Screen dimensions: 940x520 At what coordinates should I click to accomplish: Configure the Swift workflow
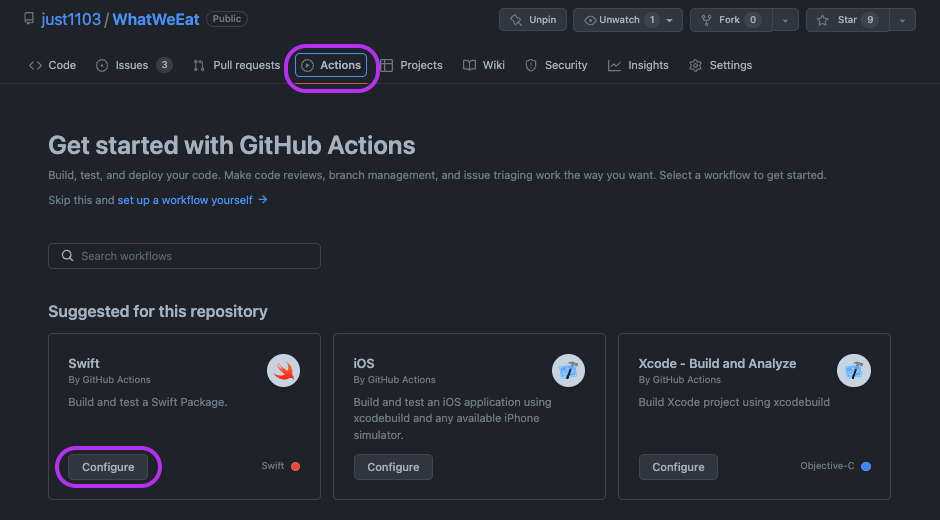[108, 467]
